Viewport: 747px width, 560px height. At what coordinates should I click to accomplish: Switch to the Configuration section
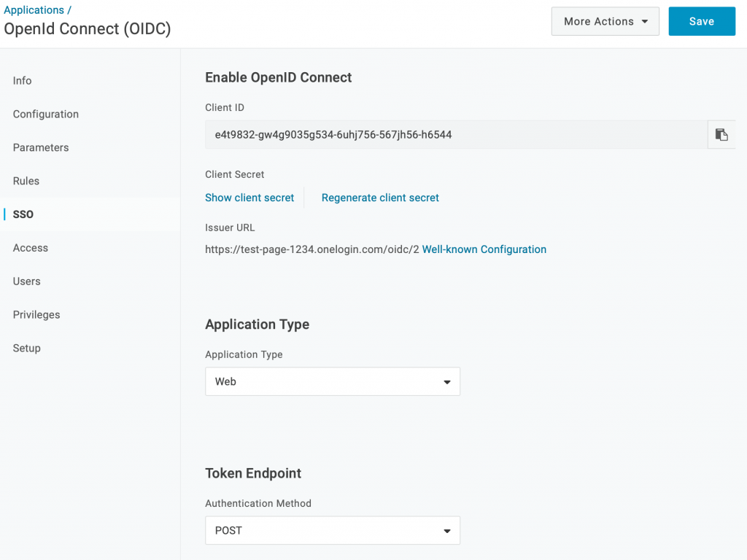click(x=45, y=114)
